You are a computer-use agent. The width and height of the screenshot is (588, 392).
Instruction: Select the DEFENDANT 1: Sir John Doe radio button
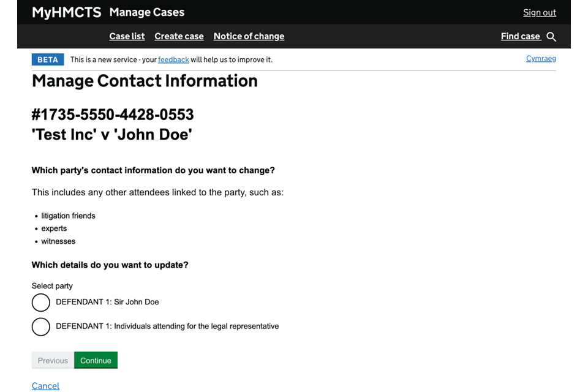(41, 303)
